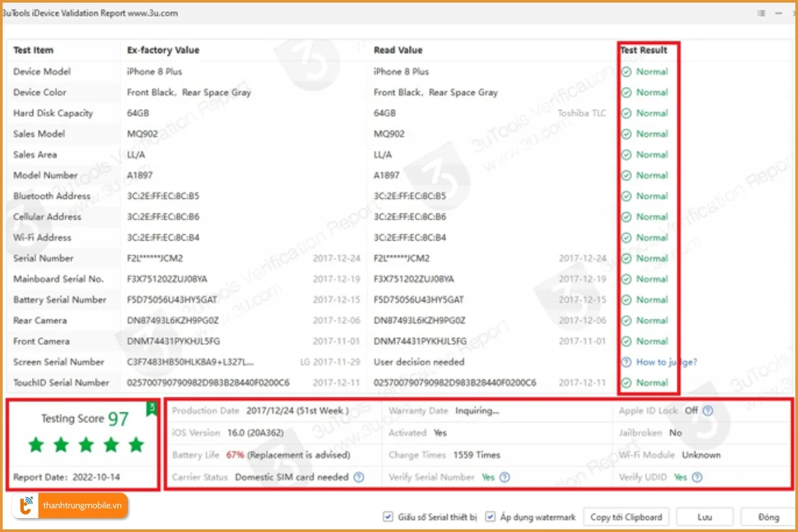The width and height of the screenshot is (798, 532).
Task: Select the Battery Serial Number row label
Action: (x=60, y=300)
